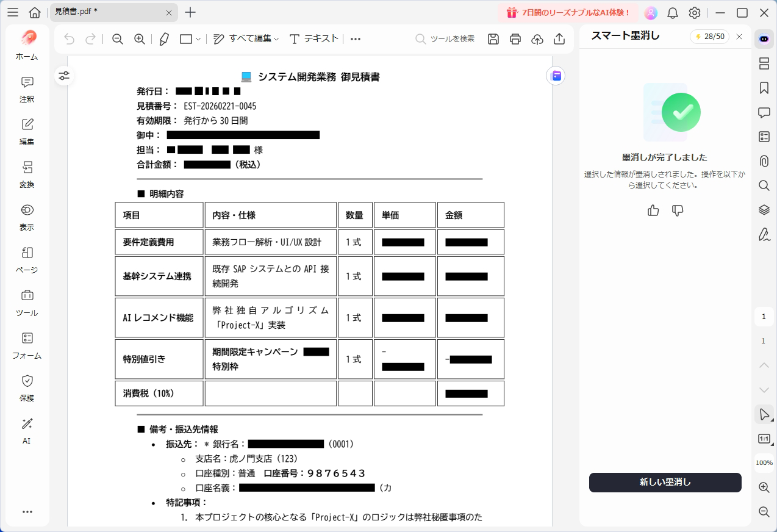Select the highlighter tool in the toolbar
Viewport: 777px width, 532px height.
pos(163,38)
